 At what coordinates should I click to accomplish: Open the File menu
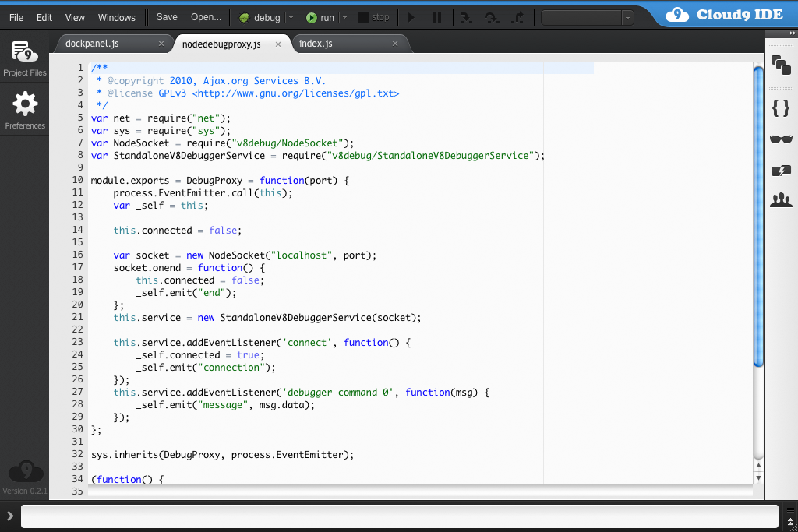(16, 17)
